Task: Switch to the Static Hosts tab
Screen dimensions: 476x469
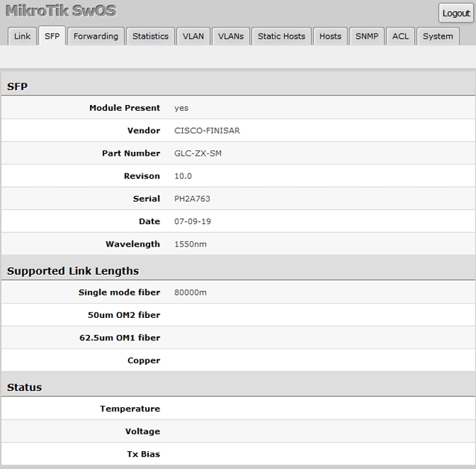Action: click(281, 36)
